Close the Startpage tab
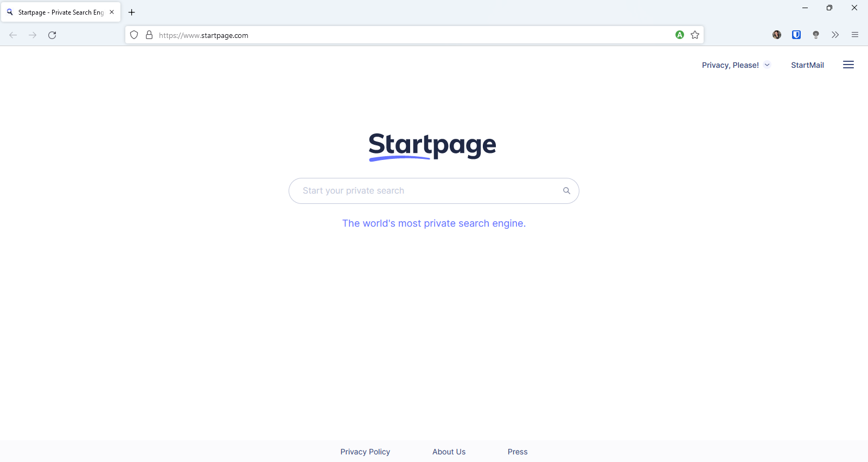Viewport: 868px width, 462px height. 112,12
